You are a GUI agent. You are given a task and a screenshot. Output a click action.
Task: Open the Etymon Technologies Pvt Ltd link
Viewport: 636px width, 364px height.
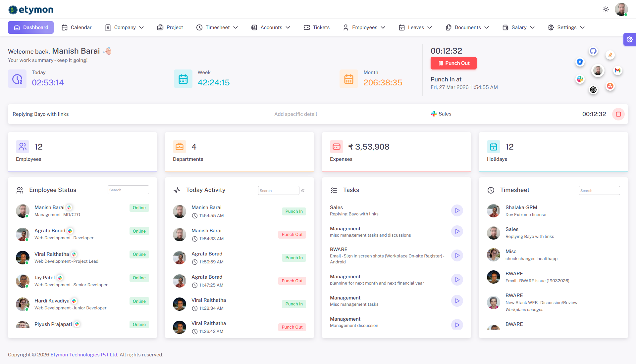pyautogui.click(x=83, y=354)
